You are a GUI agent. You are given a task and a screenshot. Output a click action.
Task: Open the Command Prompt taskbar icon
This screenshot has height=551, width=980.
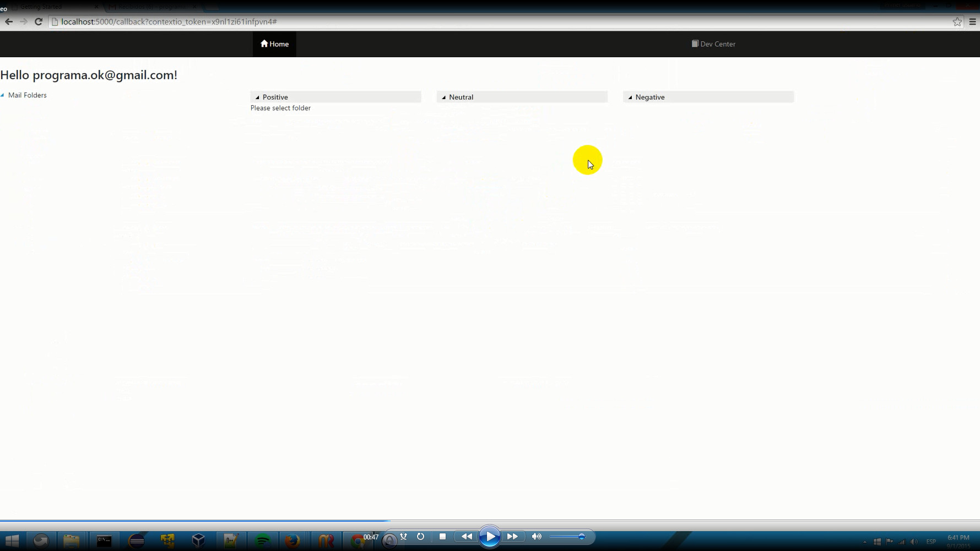[104, 541]
